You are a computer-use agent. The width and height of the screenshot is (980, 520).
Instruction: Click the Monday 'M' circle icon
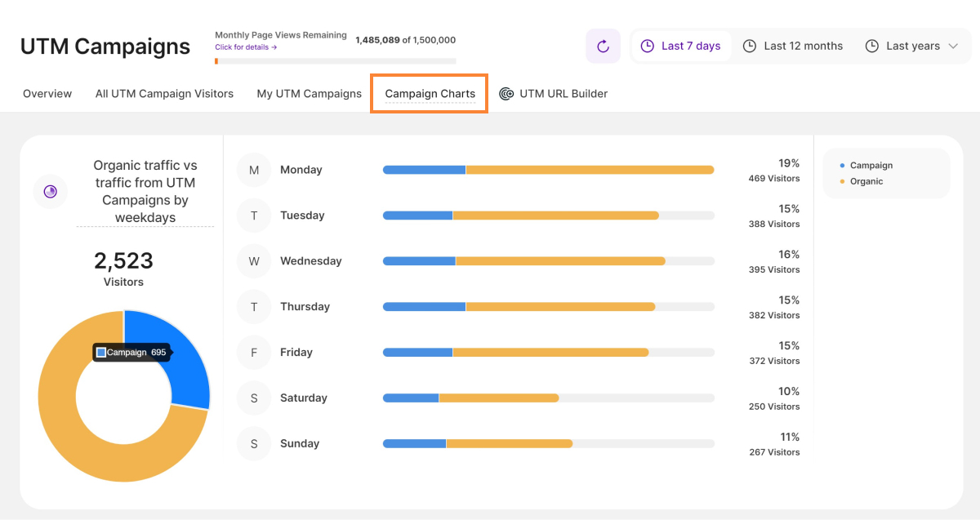click(x=254, y=170)
